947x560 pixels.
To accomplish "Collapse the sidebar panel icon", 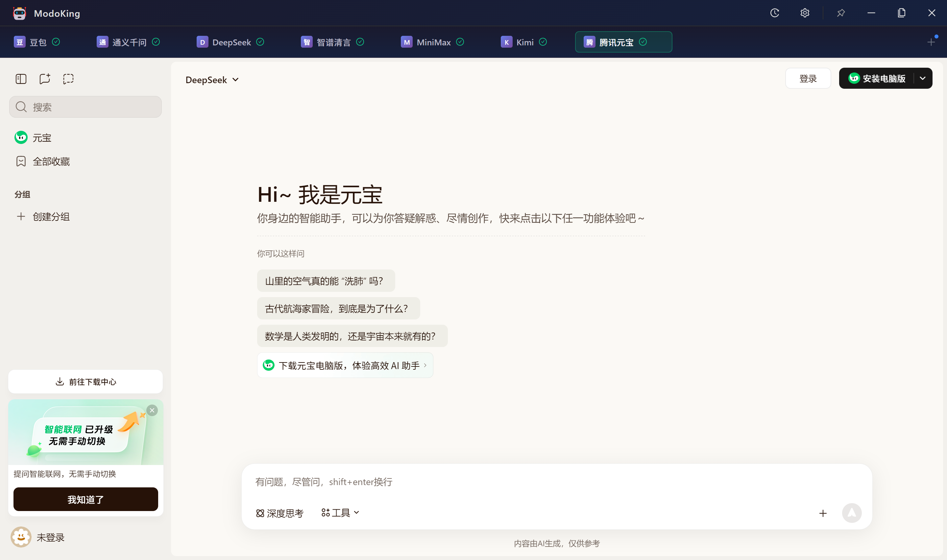I will 21,79.
